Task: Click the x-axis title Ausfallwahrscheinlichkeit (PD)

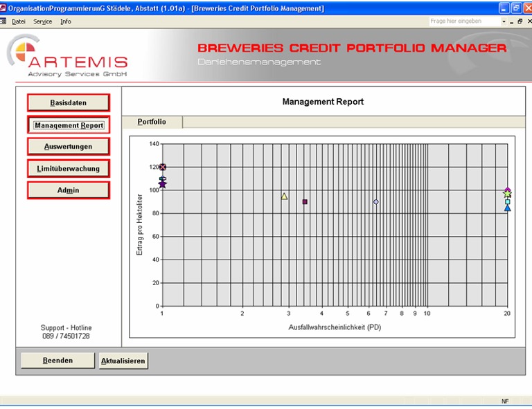Action: click(x=335, y=327)
